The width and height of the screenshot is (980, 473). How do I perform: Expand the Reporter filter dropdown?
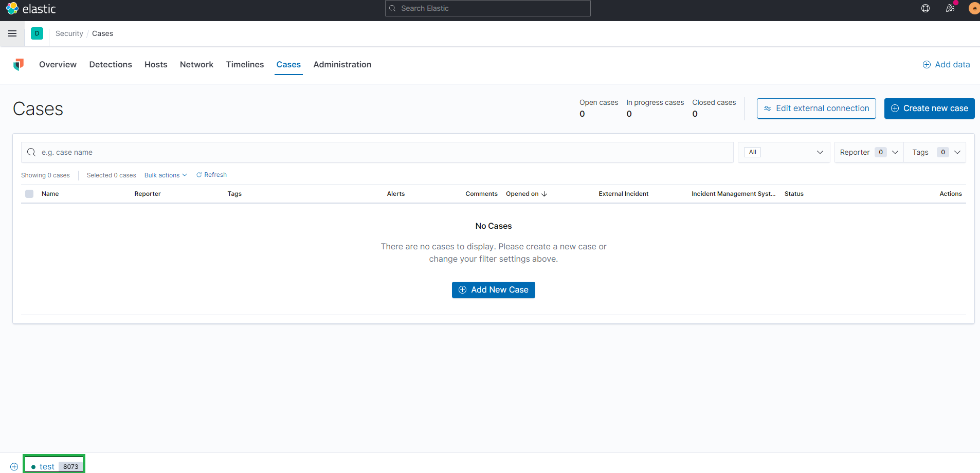pyautogui.click(x=868, y=152)
